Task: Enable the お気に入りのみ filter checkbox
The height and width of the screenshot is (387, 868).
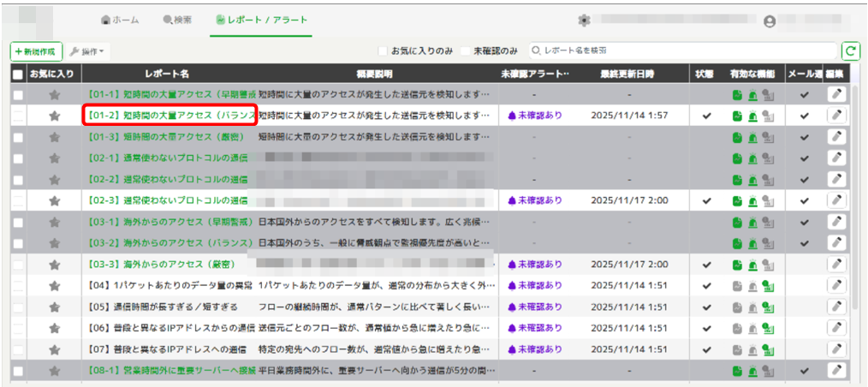Action: 383,51
